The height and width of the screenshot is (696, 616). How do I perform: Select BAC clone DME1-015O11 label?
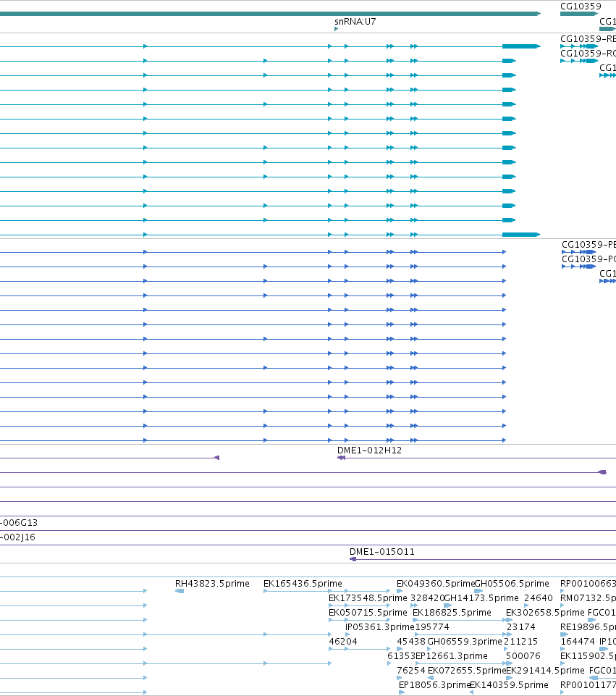(x=382, y=552)
